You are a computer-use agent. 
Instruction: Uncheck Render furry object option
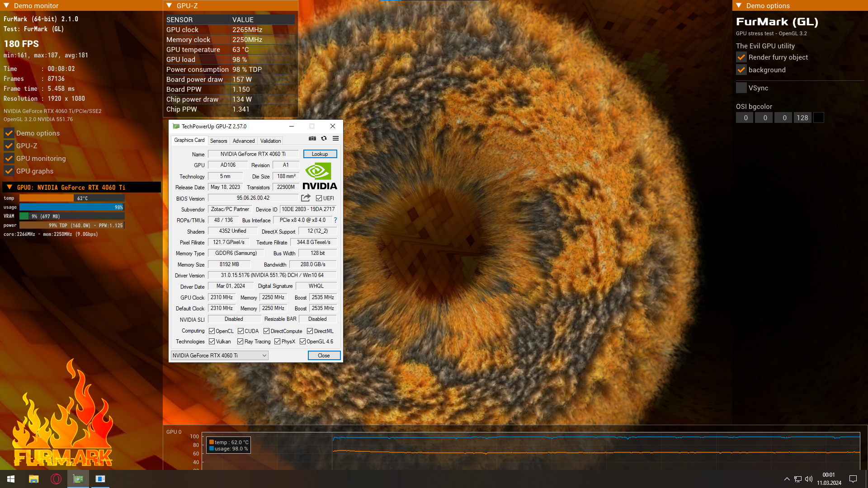tap(741, 57)
